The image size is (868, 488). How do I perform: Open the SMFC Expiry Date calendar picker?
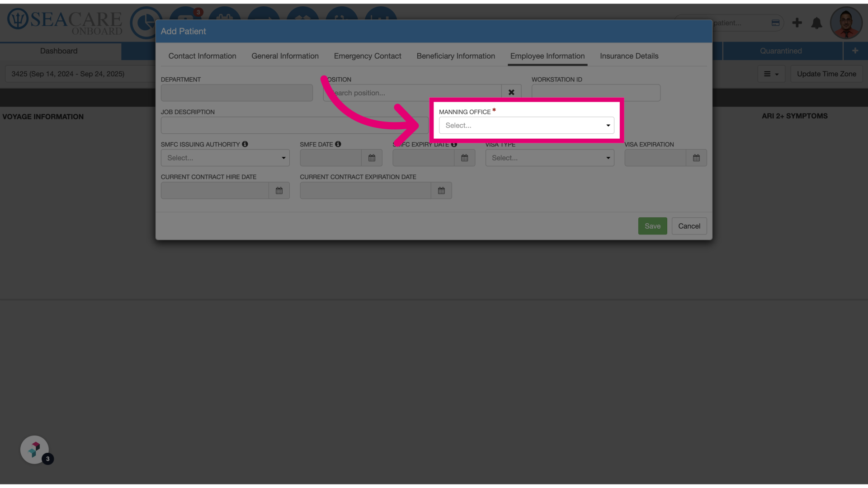coord(465,158)
